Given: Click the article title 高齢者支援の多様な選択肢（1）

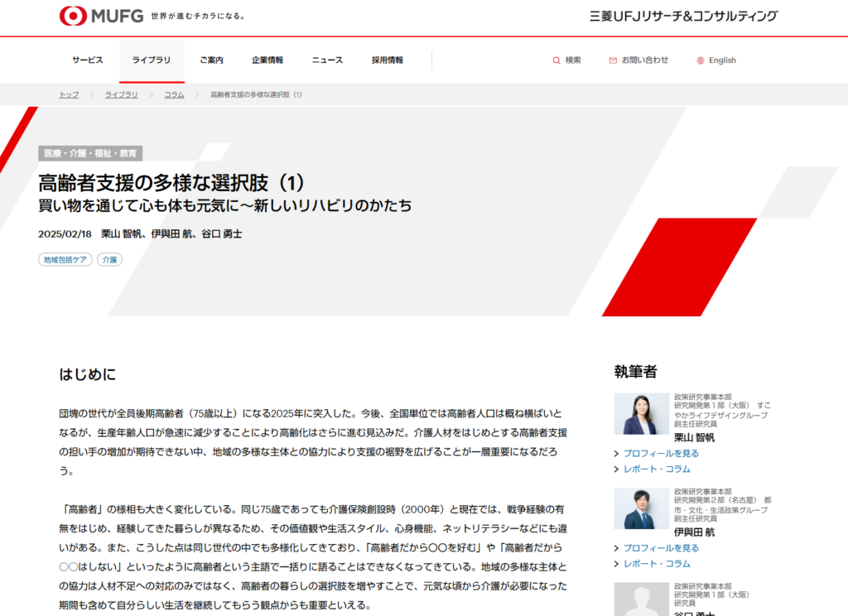Looking at the screenshot, I should (171, 183).
